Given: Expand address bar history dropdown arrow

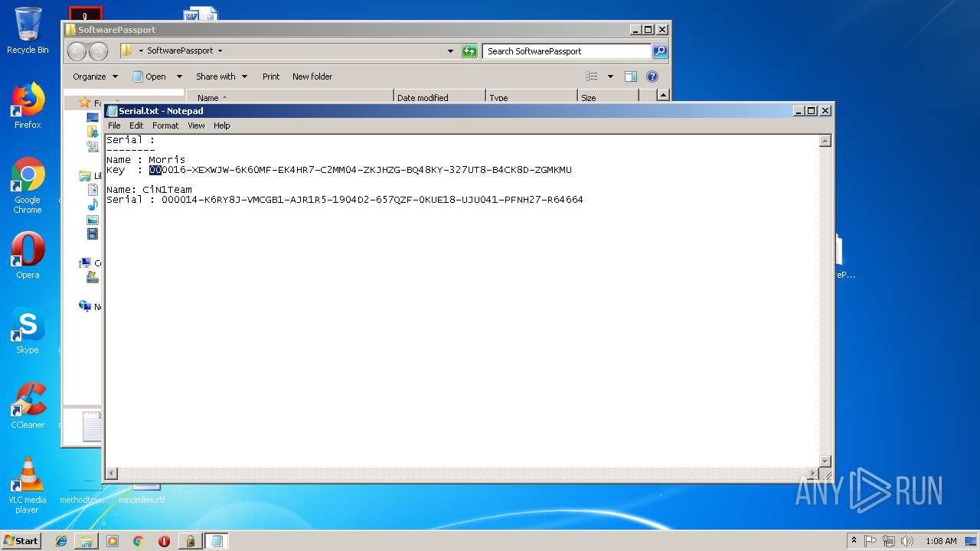Looking at the screenshot, I should [450, 51].
